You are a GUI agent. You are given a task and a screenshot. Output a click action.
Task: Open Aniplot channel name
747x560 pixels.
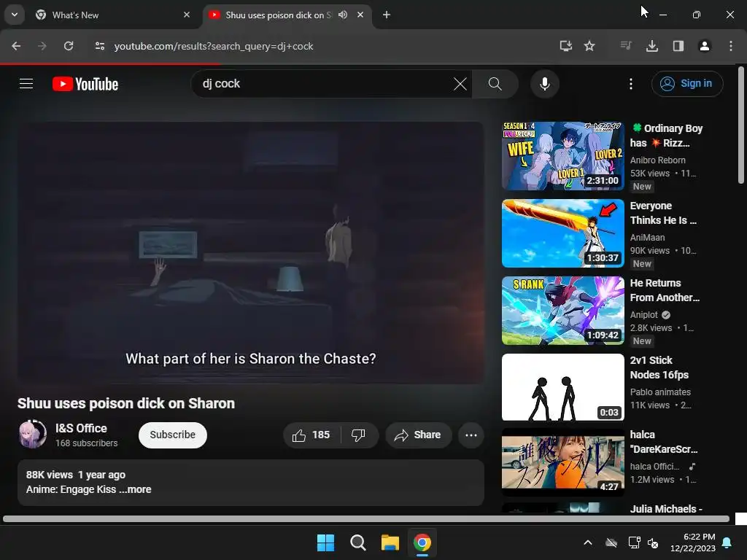pos(643,315)
